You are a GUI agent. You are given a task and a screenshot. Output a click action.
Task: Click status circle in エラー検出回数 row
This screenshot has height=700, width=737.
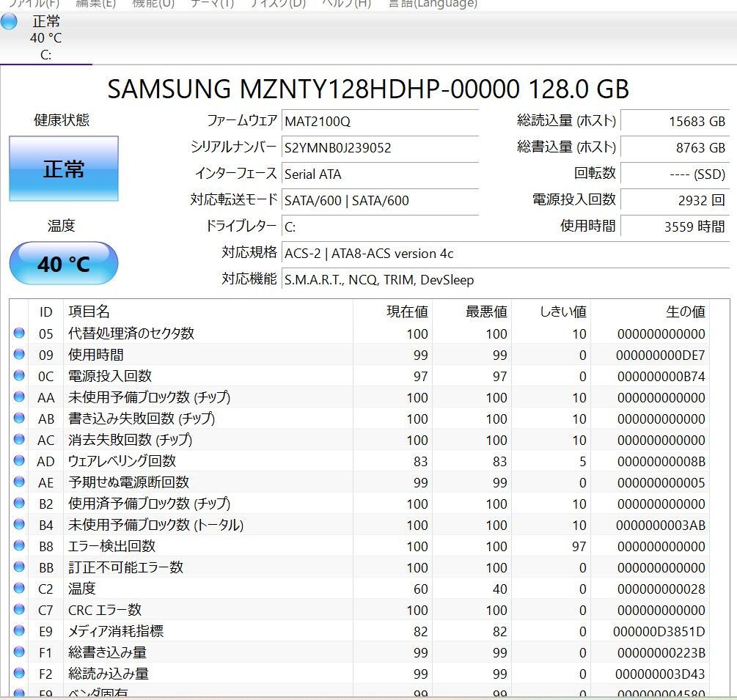[19, 546]
